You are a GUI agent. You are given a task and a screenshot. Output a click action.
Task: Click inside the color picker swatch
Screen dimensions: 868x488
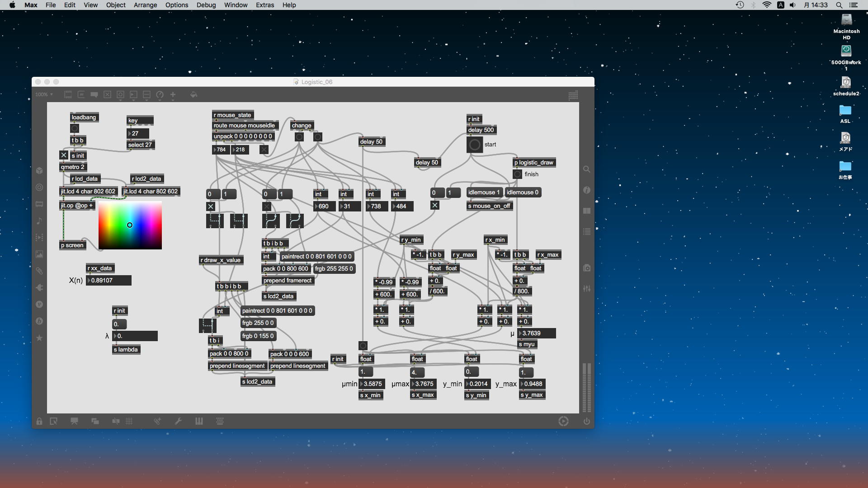(130, 225)
